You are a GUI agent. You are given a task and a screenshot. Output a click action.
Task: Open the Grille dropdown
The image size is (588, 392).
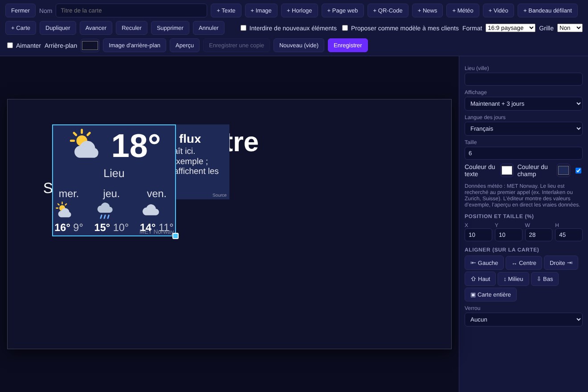(x=570, y=28)
